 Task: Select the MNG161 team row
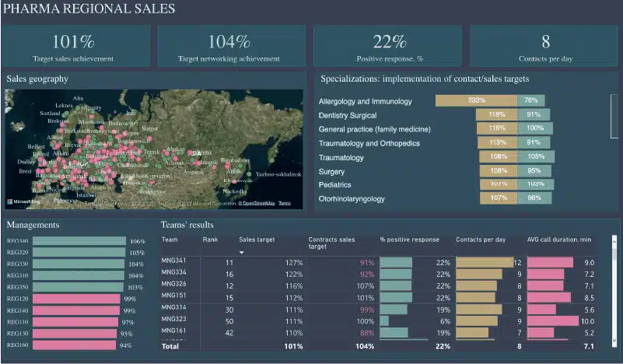[x=377, y=333]
